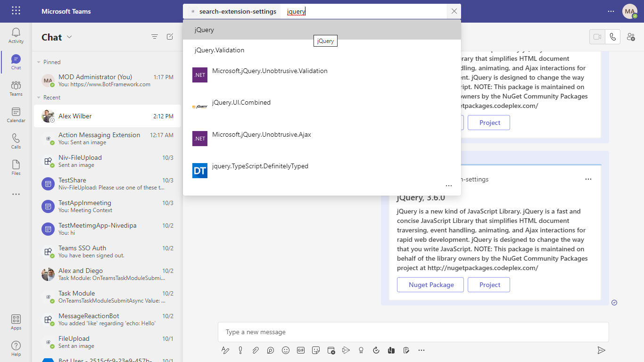Open the Task Module chat
Viewport: 644px width, 362px height.
click(x=107, y=297)
